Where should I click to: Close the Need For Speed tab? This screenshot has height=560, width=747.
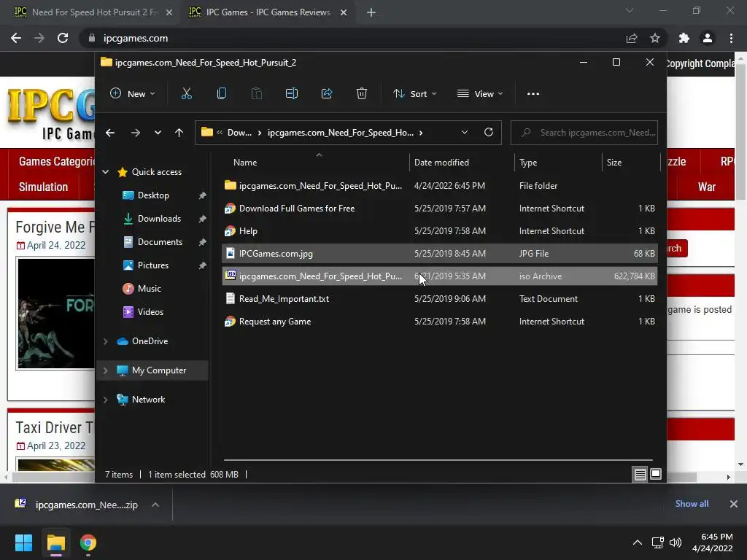(x=169, y=12)
